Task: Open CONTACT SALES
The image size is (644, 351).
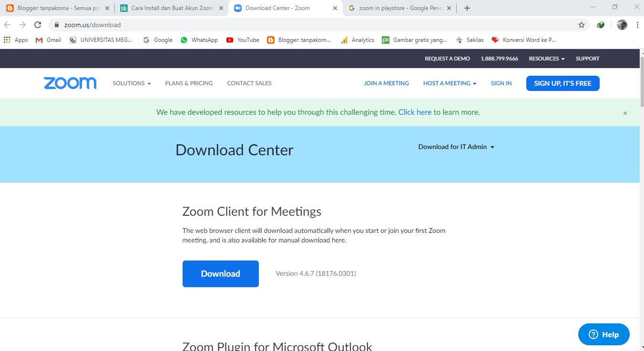Action: tap(249, 83)
